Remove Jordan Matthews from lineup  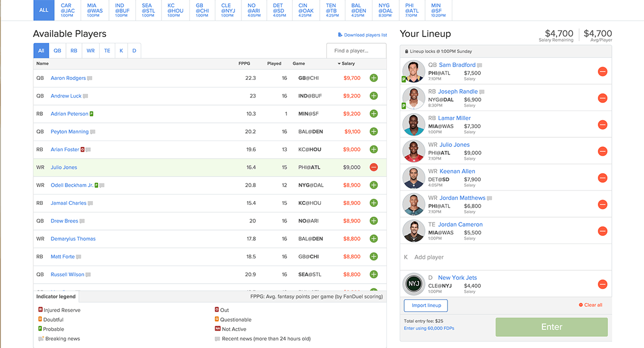602,205
